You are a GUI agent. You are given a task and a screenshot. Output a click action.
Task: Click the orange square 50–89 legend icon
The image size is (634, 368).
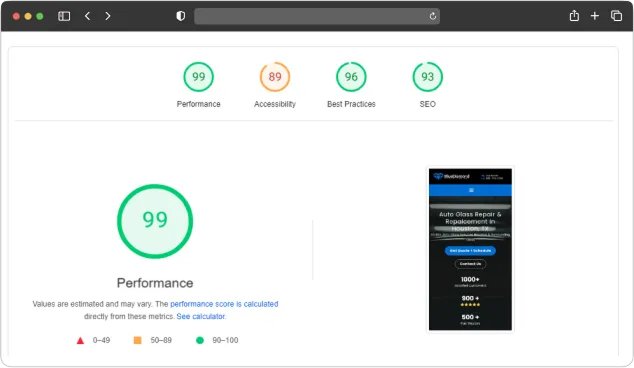137,340
